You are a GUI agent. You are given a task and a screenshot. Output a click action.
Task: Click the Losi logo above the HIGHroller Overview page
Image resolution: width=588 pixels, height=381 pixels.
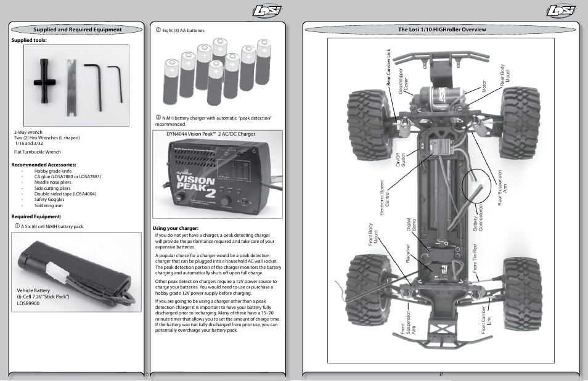[561, 11]
